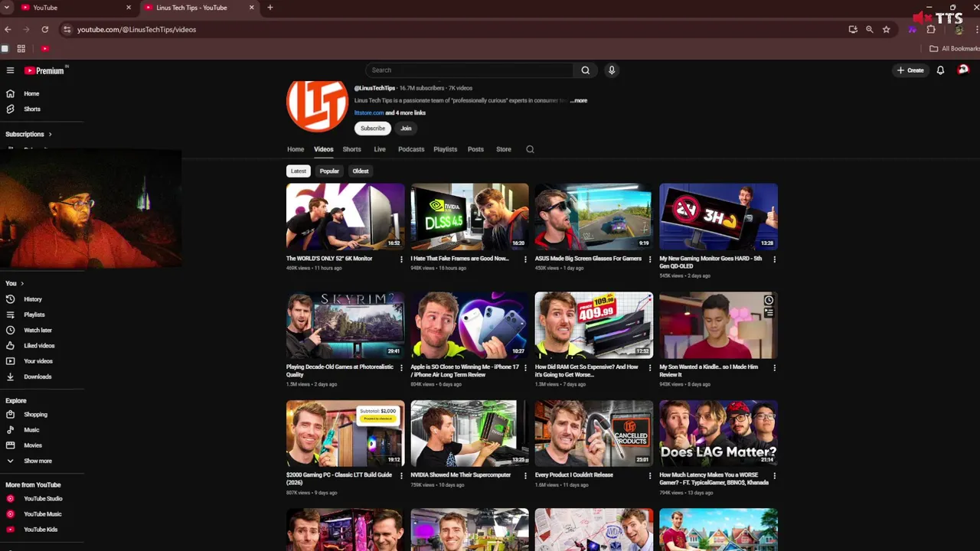Open the $2000 Gaming PC video thumbnail

345,434
